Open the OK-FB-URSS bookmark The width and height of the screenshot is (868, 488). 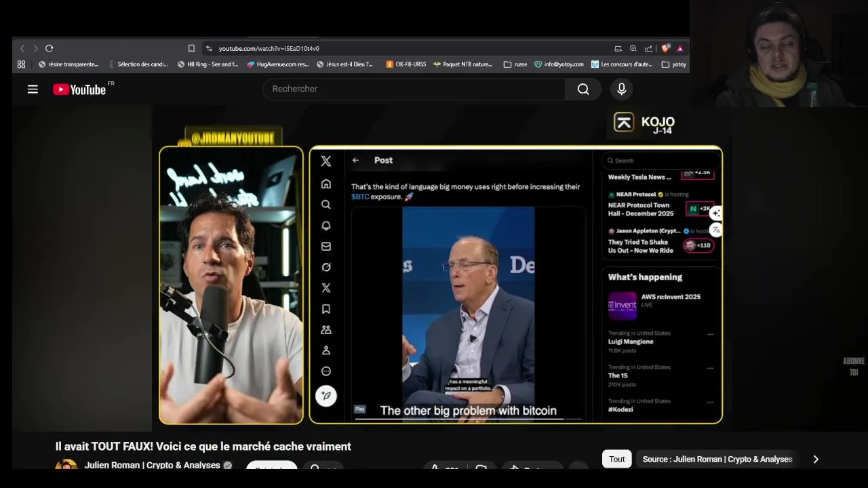click(x=406, y=64)
